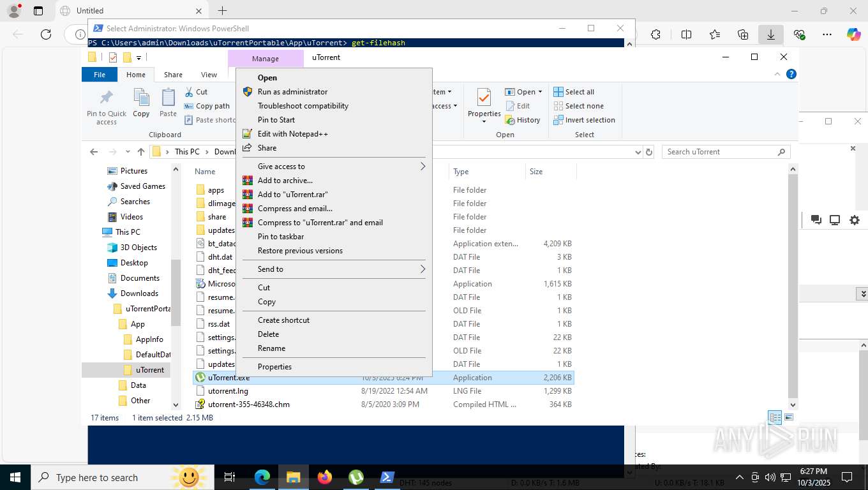Open the File ribbon tab
The height and width of the screenshot is (490, 868).
pos(100,75)
